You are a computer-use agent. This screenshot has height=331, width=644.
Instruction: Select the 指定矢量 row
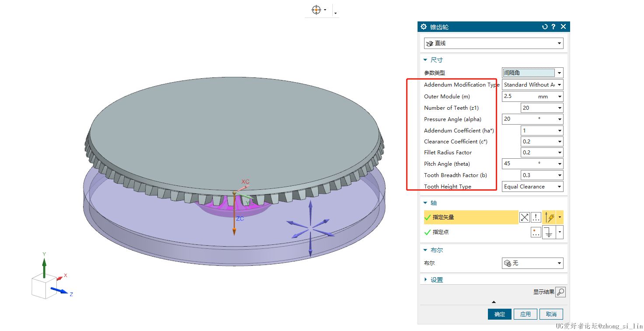pos(470,217)
